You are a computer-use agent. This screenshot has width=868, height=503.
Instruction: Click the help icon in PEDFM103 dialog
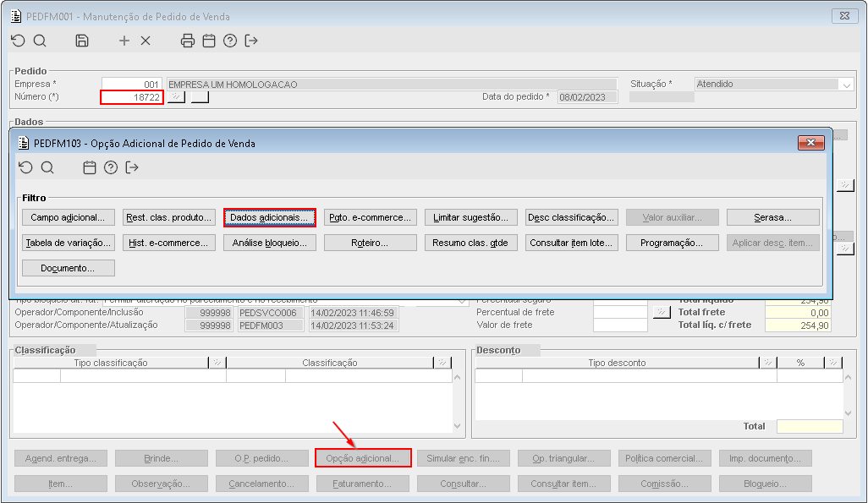pos(111,167)
